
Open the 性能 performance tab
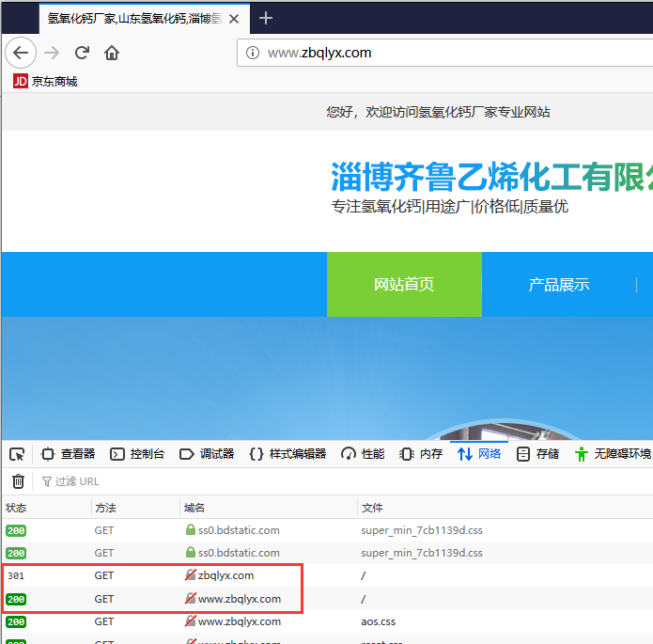(x=363, y=454)
